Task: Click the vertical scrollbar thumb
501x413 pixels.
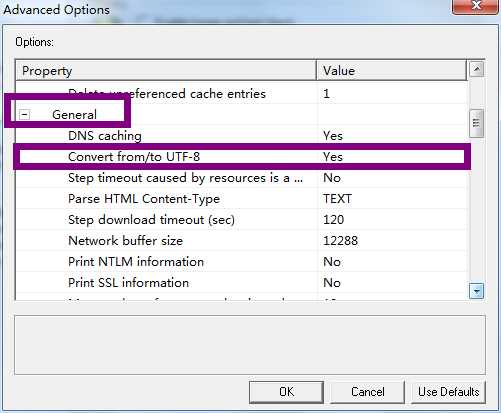Action: 477,123
